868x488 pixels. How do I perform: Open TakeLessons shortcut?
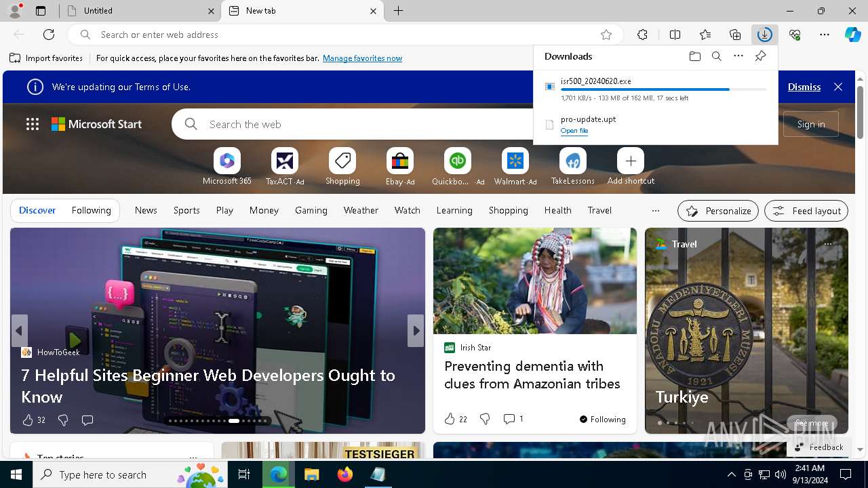(573, 166)
